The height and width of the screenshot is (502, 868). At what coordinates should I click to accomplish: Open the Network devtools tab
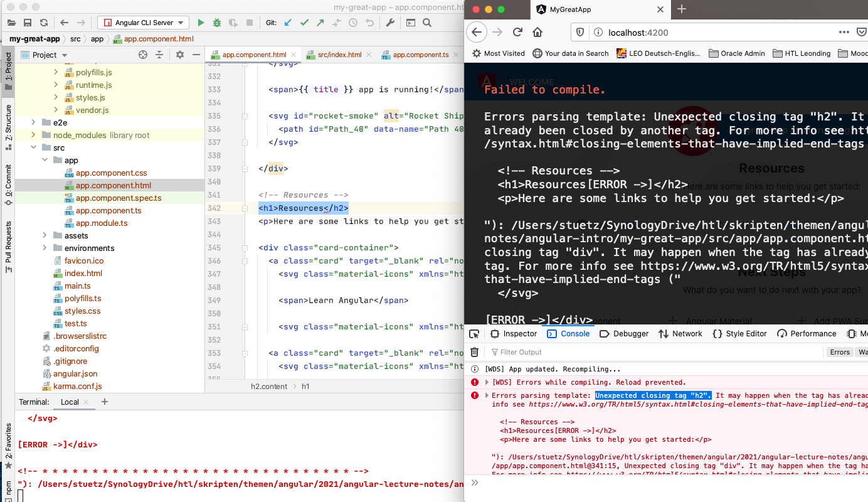coord(680,334)
